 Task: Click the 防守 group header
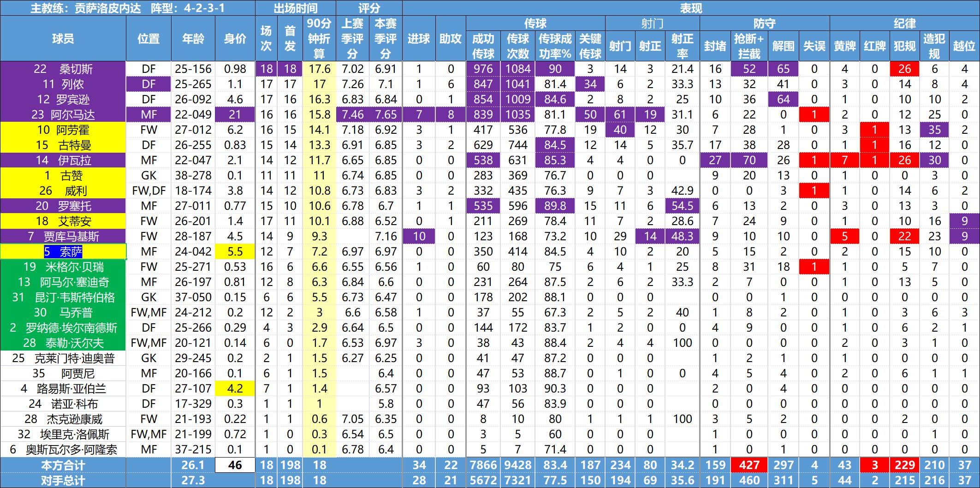(765, 24)
